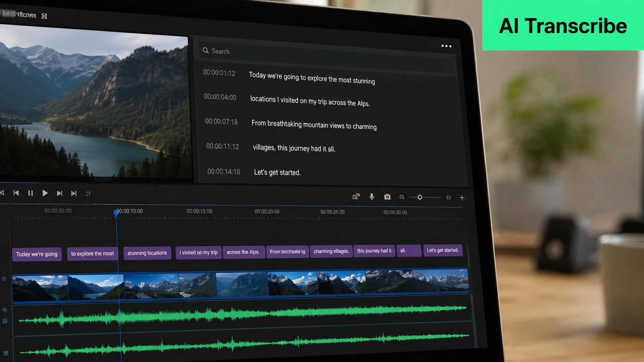Viewport: 644px width, 362px height.
Task: Select the "Today we're going" subtitle clip
Action: 37,254
